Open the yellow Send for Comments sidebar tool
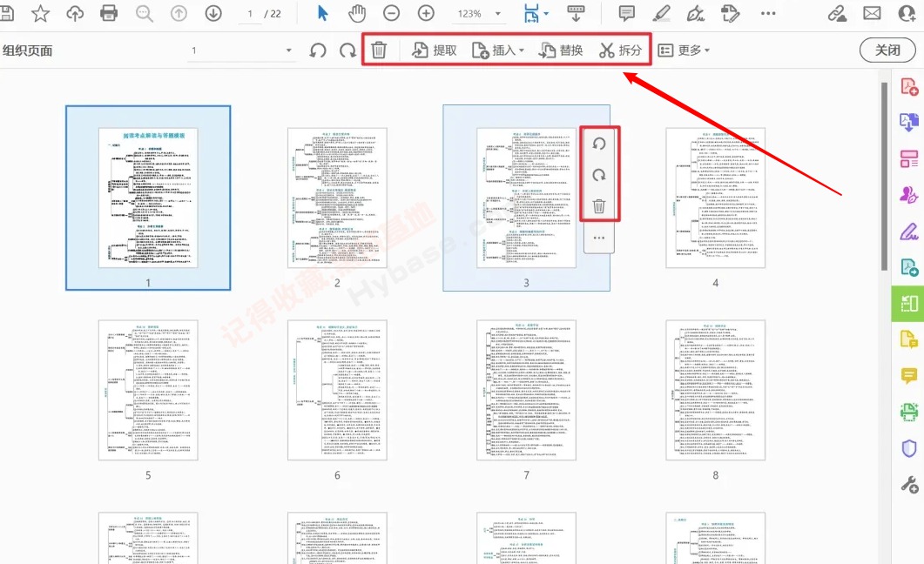This screenshot has height=564, width=924. (x=908, y=339)
